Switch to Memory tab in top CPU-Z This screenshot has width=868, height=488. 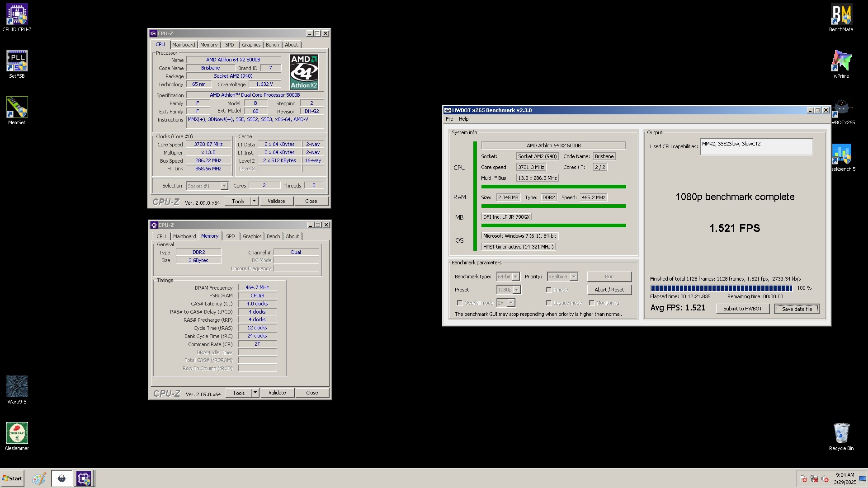209,45
